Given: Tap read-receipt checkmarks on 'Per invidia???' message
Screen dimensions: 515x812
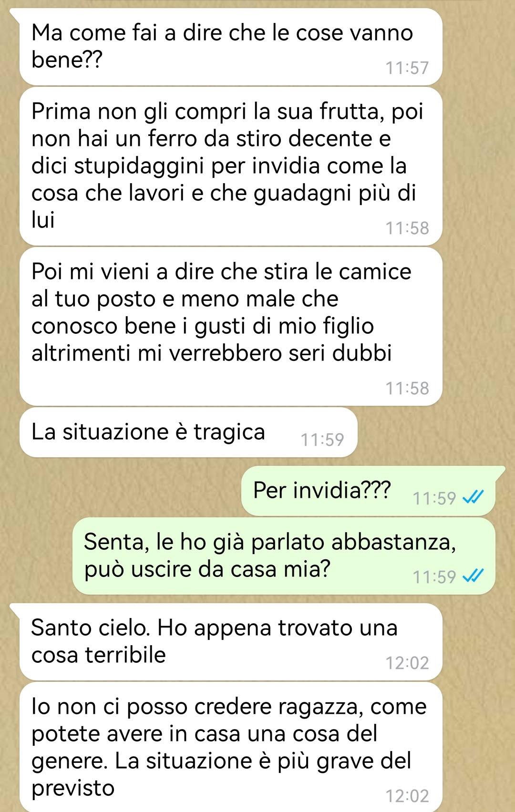Looking at the screenshot, I should click(473, 498).
